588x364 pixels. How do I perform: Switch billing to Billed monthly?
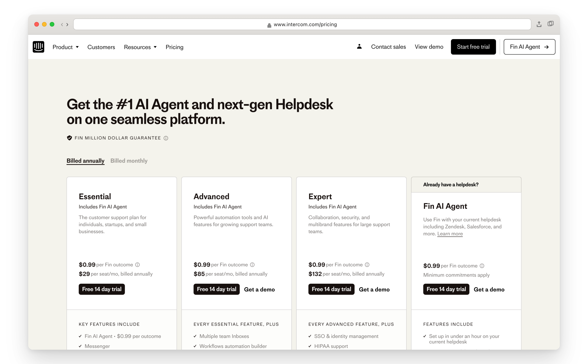[129, 161]
